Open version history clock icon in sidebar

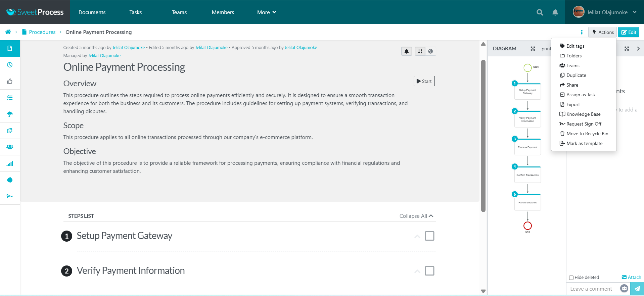click(10, 65)
